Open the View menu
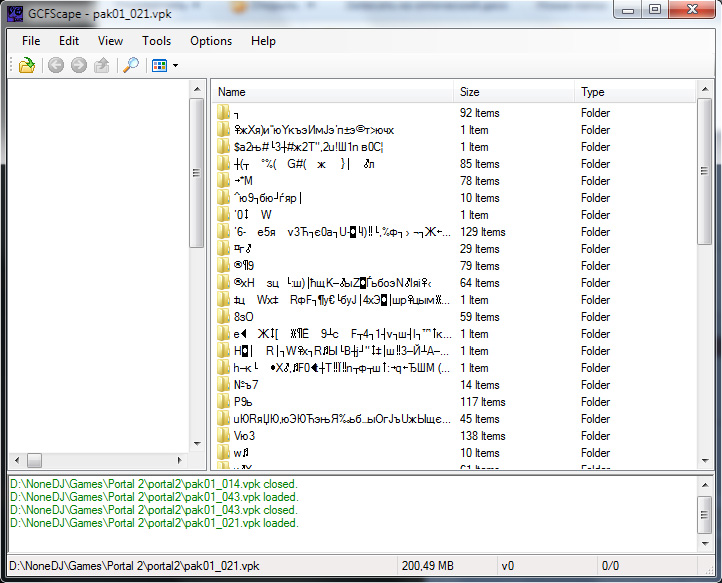Viewport: 722px width, 583px height. pos(110,41)
